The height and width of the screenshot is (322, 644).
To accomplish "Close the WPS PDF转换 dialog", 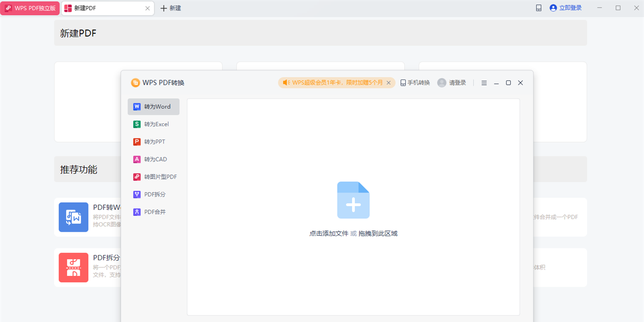I will point(521,83).
